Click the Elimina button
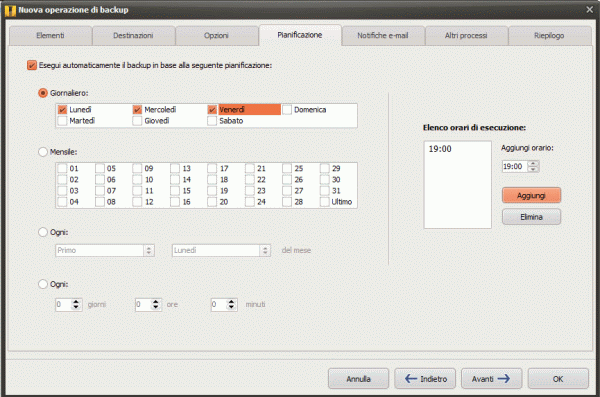The width and height of the screenshot is (600, 397). [x=531, y=217]
